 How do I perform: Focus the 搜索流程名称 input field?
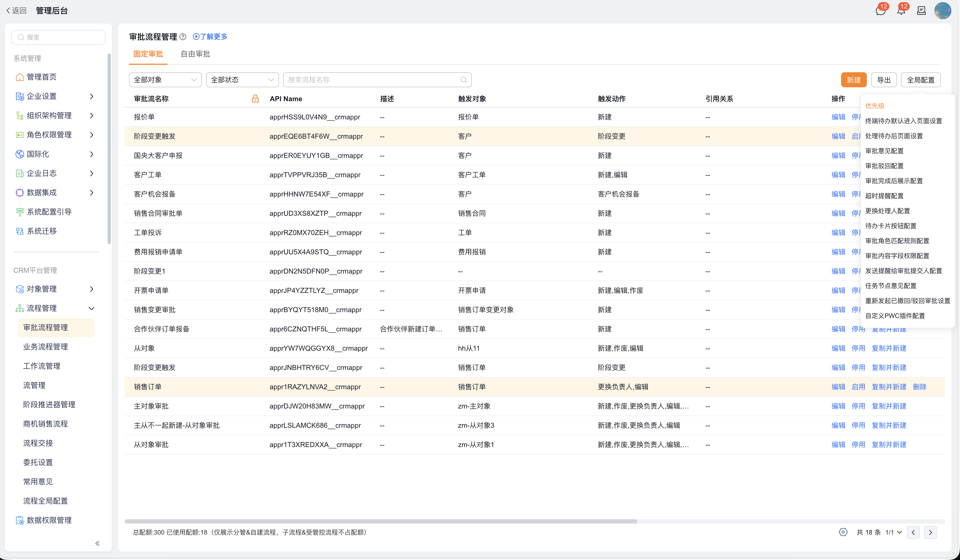pos(377,80)
